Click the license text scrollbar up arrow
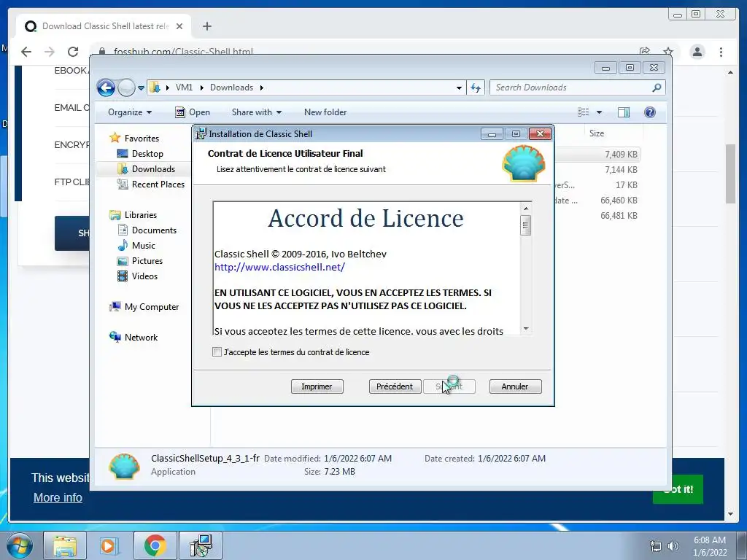Image resolution: width=747 pixels, height=560 pixels. point(526,208)
